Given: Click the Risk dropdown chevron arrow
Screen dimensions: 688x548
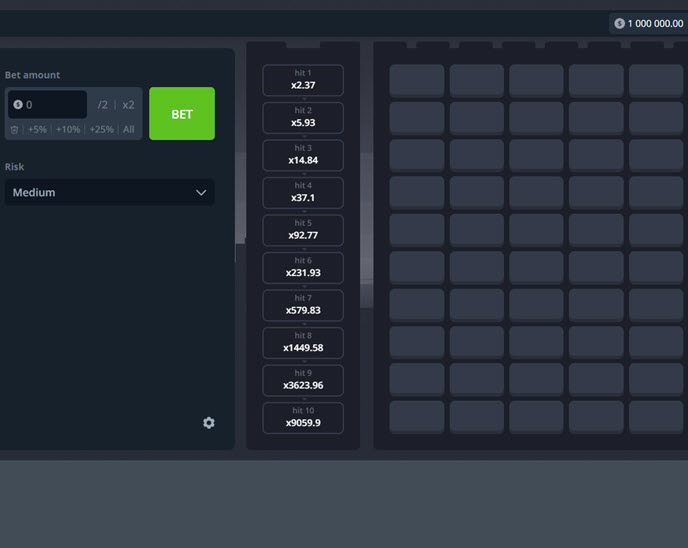Looking at the screenshot, I should click(201, 192).
